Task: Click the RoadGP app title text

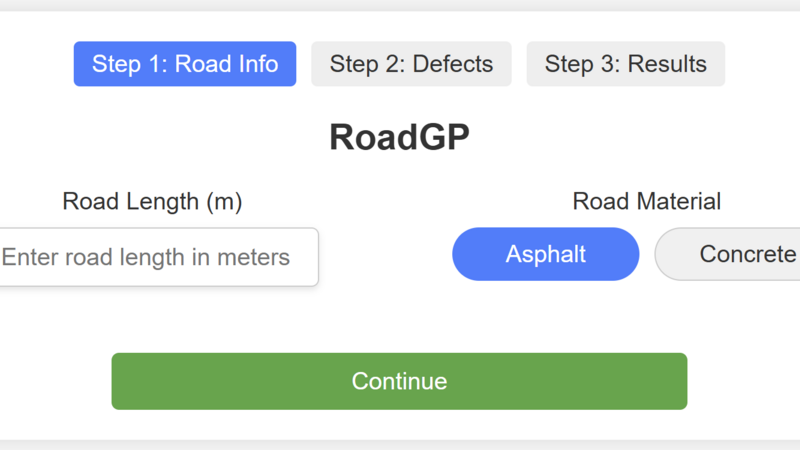Action: tap(399, 138)
